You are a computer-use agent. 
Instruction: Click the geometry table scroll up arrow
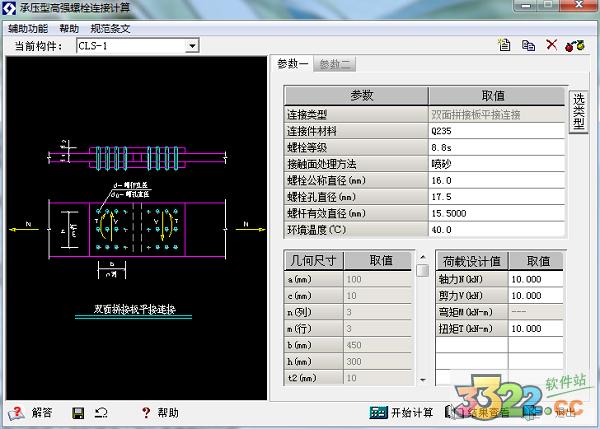(x=422, y=256)
